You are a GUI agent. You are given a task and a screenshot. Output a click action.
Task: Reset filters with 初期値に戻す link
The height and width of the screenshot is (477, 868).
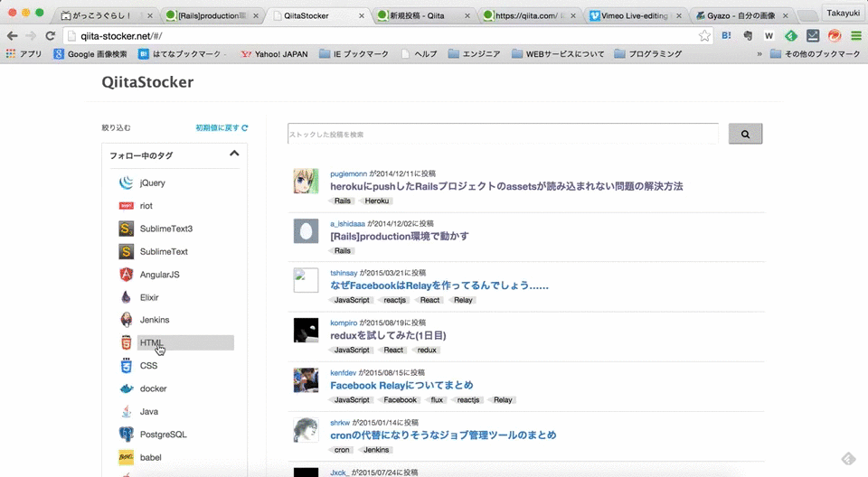coord(222,127)
